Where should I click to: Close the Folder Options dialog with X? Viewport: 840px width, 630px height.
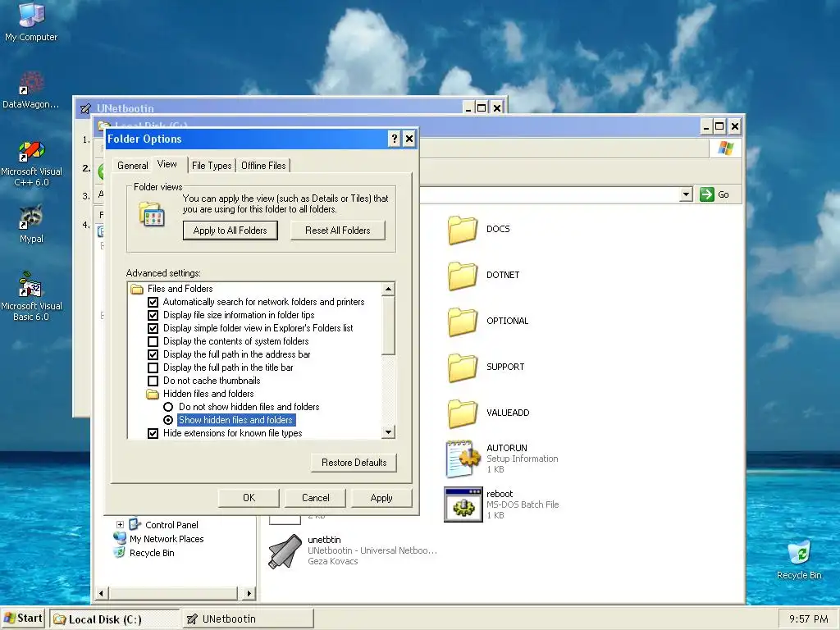point(409,139)
